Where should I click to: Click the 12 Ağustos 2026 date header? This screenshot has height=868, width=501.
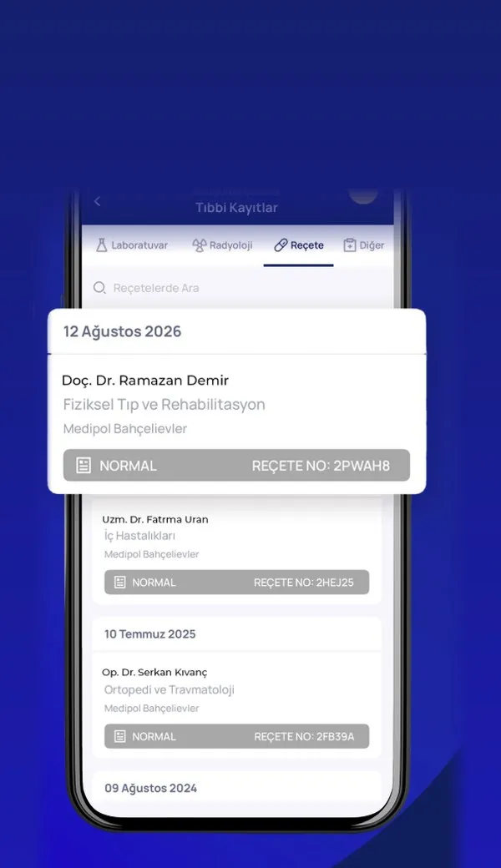click(x=123, y=331)
